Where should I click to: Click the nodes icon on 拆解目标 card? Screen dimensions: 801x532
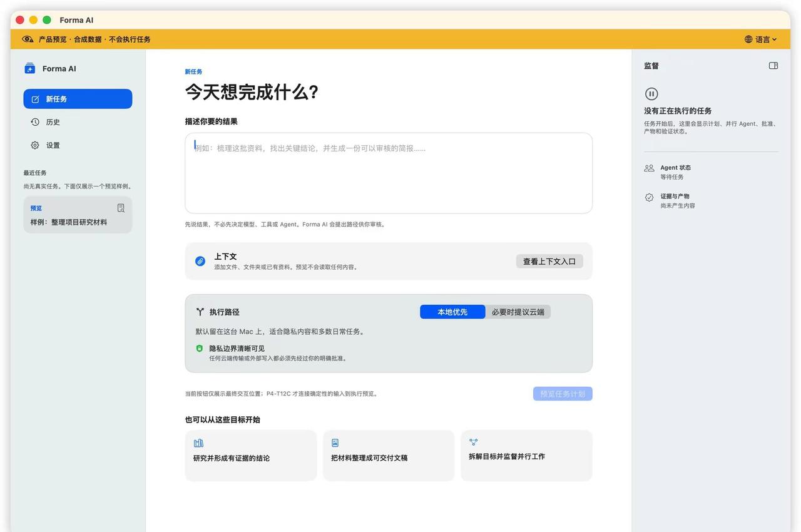coord(473,442)
